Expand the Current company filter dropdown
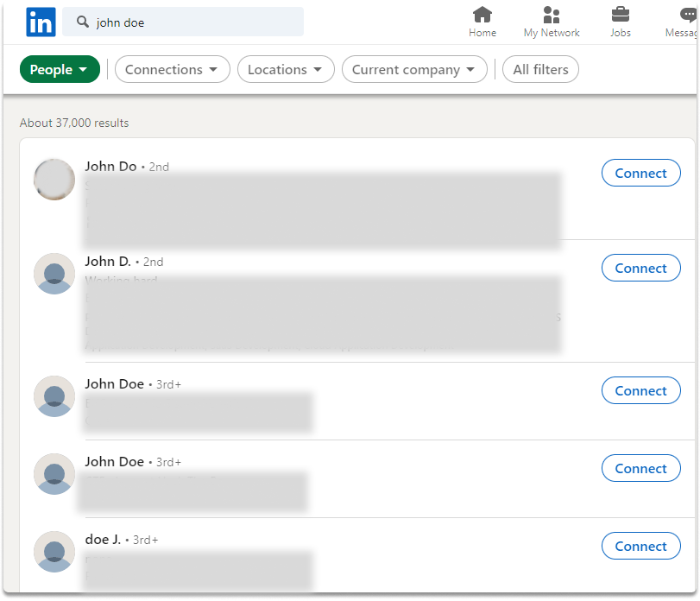 pyautogui.click(x=414, y=69)
